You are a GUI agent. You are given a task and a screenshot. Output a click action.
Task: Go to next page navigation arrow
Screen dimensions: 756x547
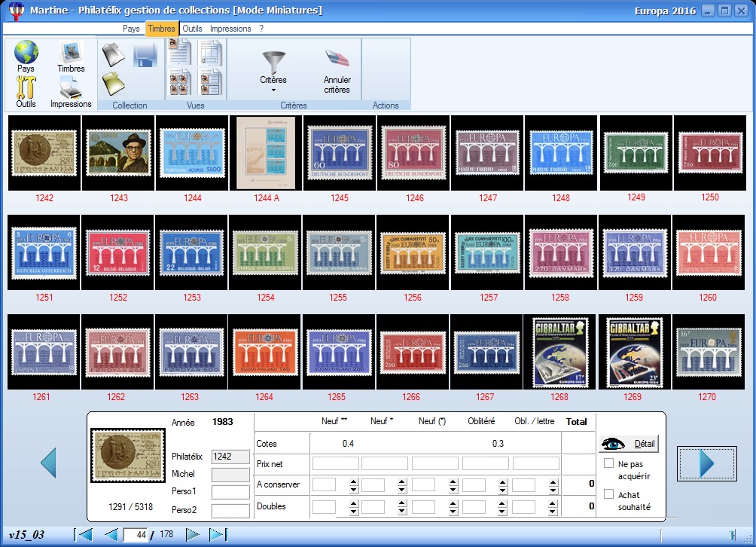click(x=192, y=534)
